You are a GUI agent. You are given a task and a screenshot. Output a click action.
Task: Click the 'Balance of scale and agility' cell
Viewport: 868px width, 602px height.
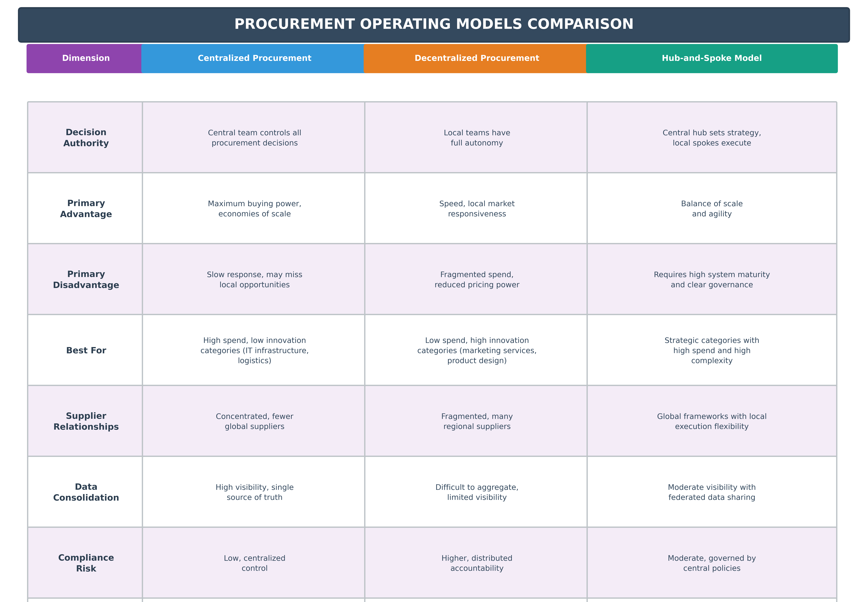pos(711,209)
